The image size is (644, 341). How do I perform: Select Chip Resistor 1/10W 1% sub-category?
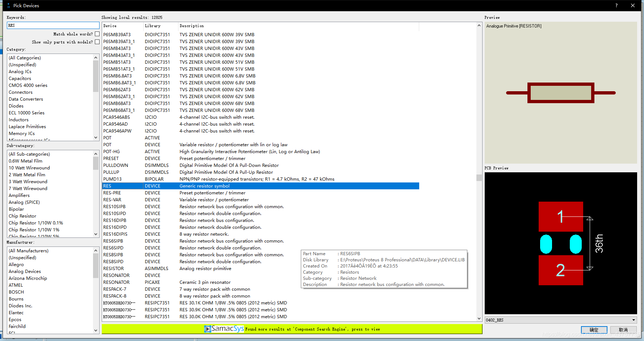point(34,230)
